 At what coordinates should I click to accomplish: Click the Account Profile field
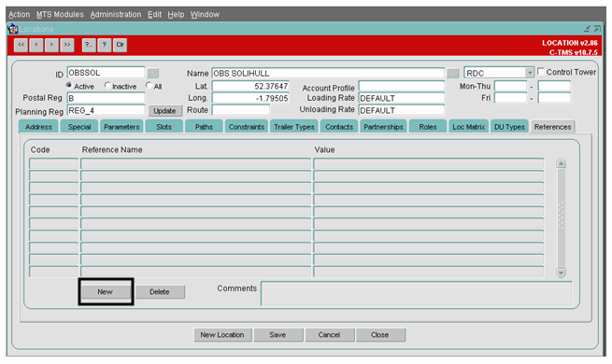pyautogui.click(x=401, y=86)
